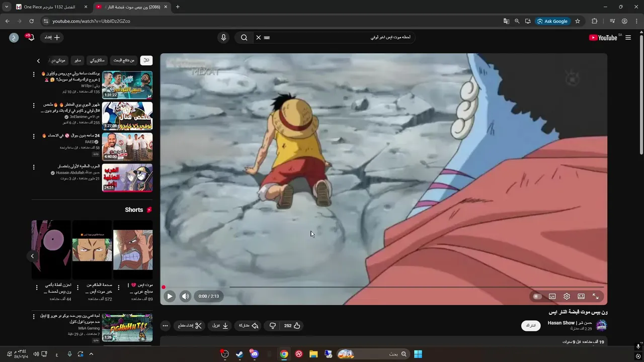The image size is (644, 362).
Task: Open the 4:40:00 RAED video thumbnail
Action: [127, 146]
